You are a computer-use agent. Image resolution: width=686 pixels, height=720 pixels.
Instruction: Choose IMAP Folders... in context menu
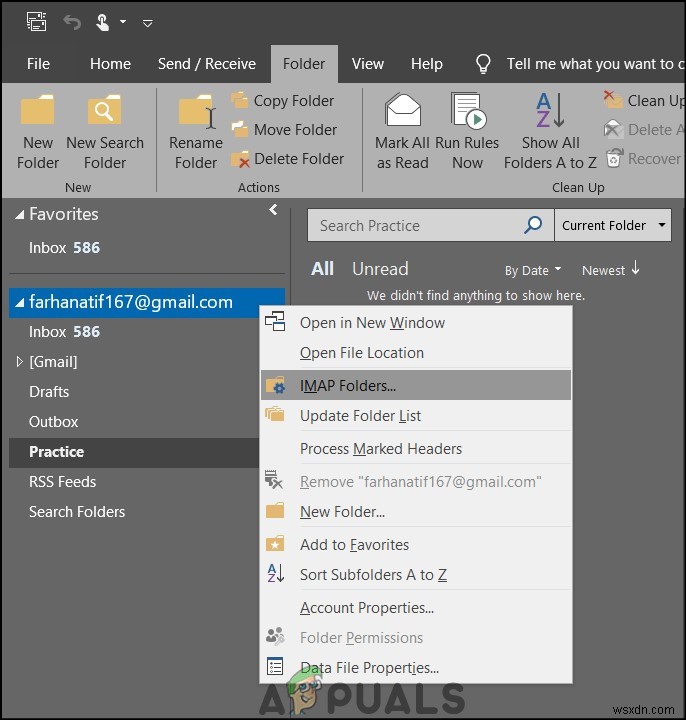click(416, 385)
